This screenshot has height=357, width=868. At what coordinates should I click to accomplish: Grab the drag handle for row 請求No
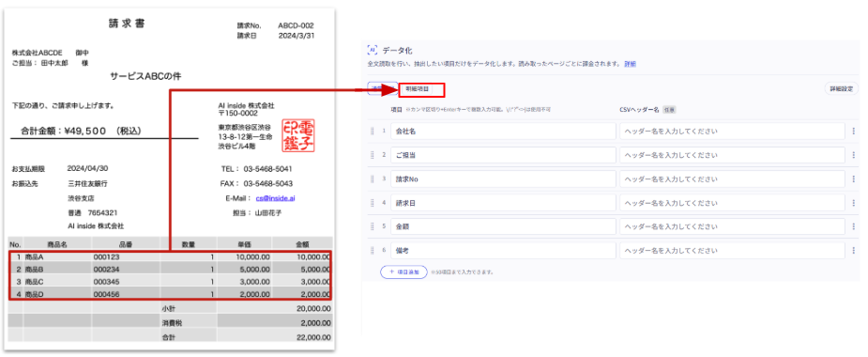373,179
